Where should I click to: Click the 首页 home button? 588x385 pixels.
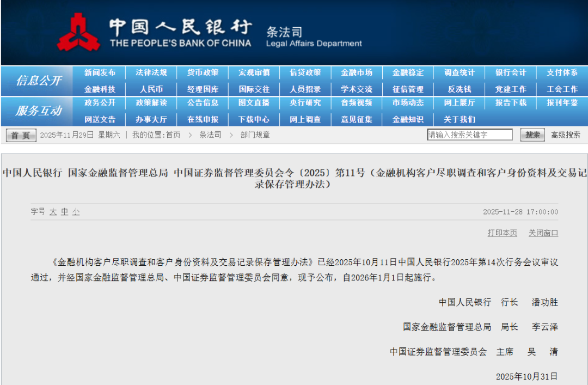(x=21, y=135)
